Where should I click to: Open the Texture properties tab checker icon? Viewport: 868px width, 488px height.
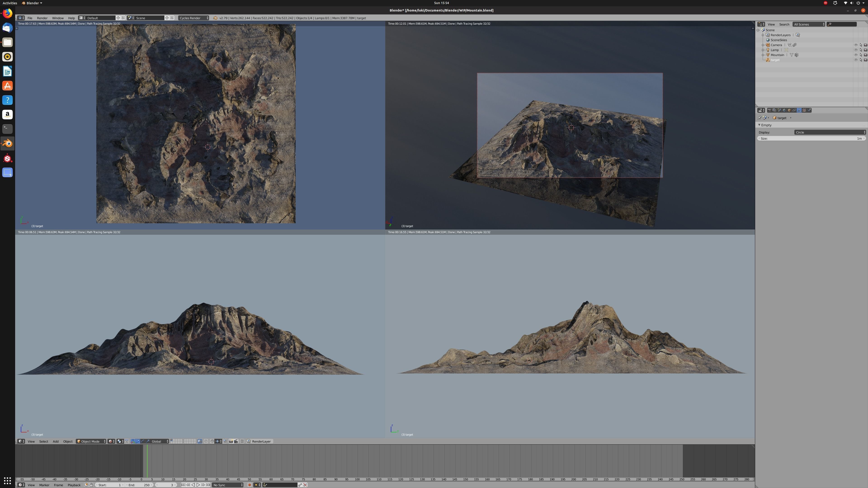coord(804,110)
